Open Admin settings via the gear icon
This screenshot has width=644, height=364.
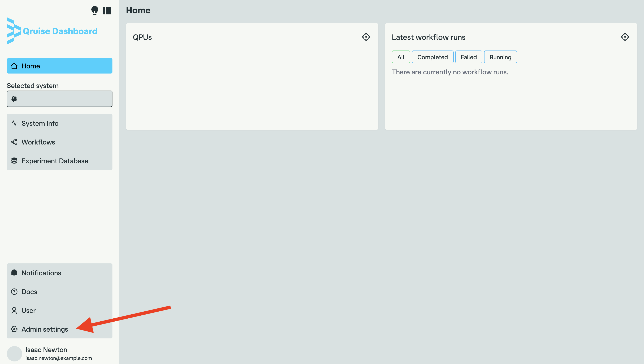pyautogui.click(x=14, y=329)
